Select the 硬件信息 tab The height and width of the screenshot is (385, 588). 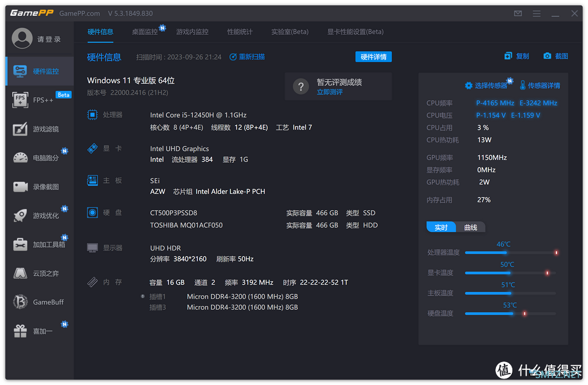[x=100, y=32]
